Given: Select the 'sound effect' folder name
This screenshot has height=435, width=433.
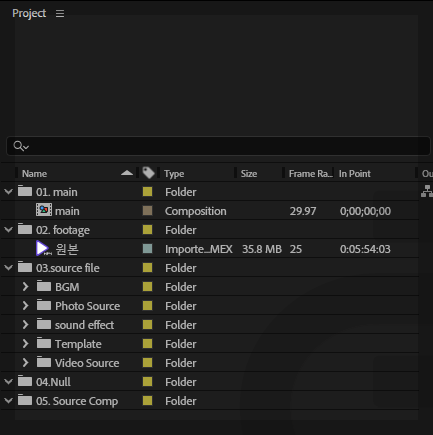Looking at the screenshot, I should pyautogui.click(x=84, y=325).
